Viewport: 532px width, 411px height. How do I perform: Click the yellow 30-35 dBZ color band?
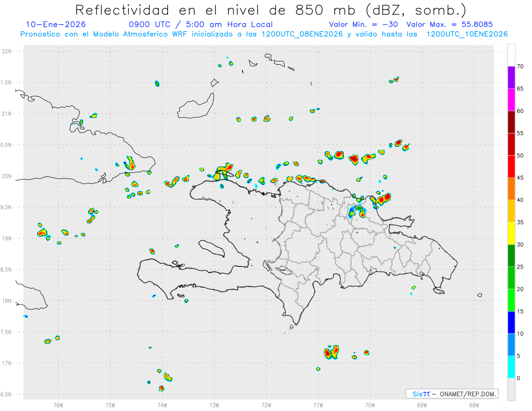511,233
